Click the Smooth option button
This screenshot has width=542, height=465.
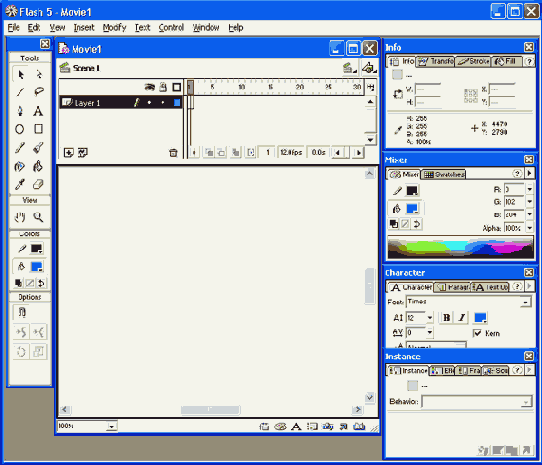point(21,332)
